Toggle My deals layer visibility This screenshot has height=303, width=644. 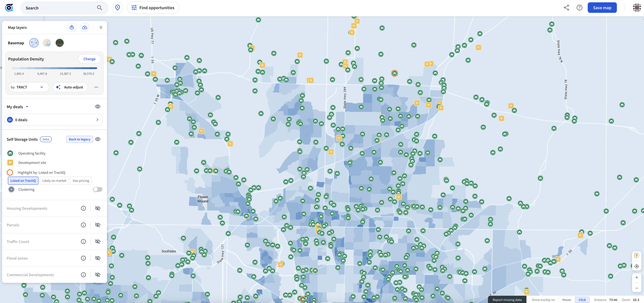coord(98,107)
